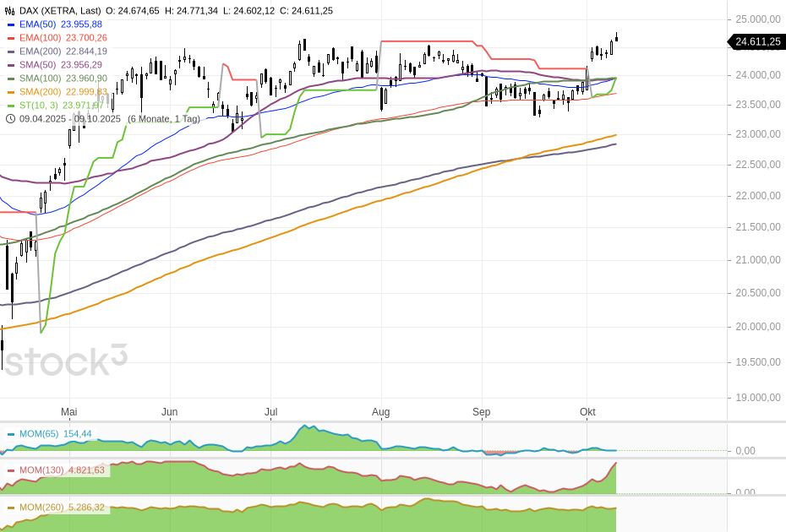Click the orange SMA(200) legend marker
This screenshot has width=786, height=532.
point(10,92)
